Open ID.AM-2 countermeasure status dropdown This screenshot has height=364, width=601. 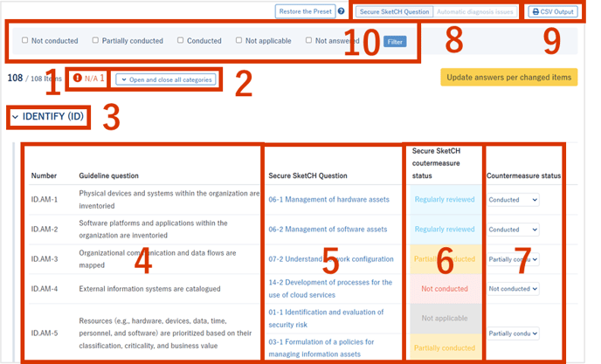tap(513, 230)
